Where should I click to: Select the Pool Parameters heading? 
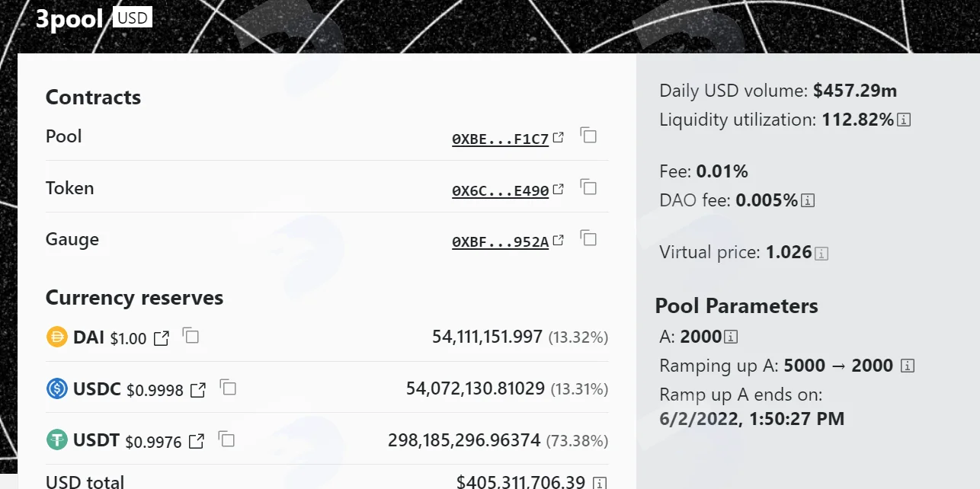[737, 306]
